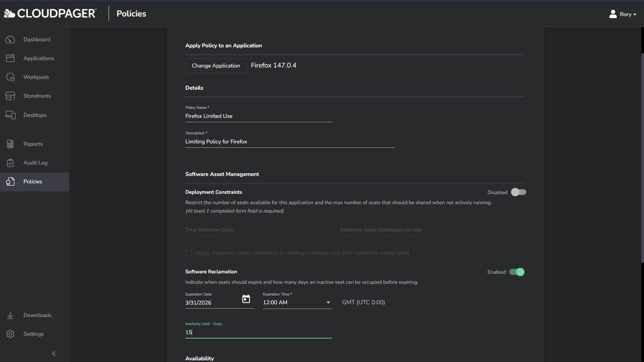Viewport: 644px width, 362px height.
Task: Click the GMT (UTC 0:00) timezone text
Action: click(x=363, y=303)
